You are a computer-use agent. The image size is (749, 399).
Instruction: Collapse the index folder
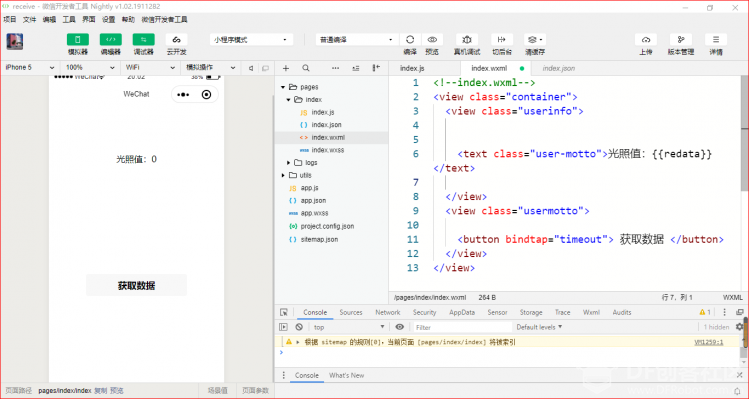289,99
